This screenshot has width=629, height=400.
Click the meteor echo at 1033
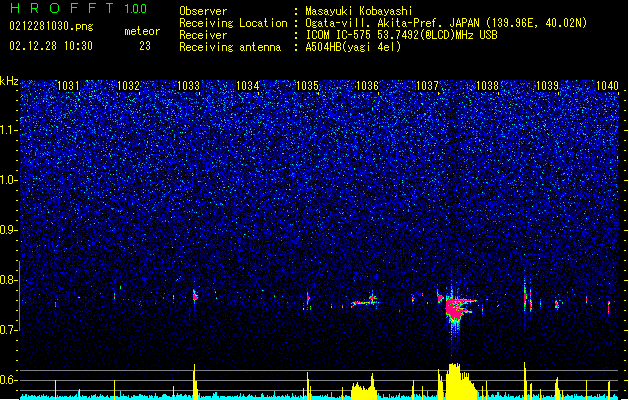click(x=195, y=297)
